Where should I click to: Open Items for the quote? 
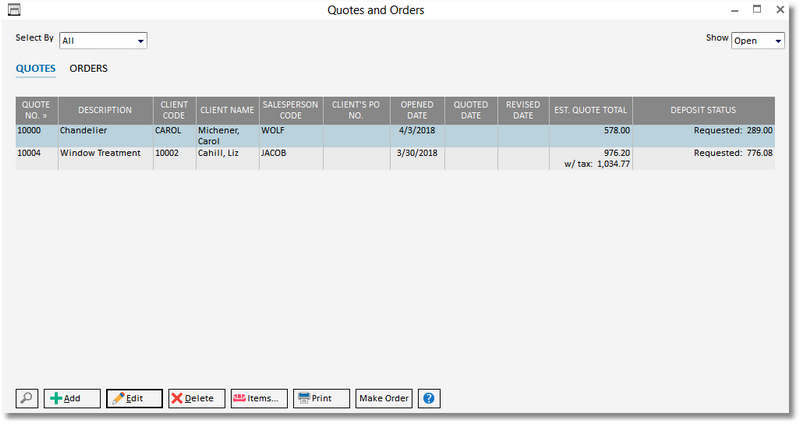pos(259,398)
